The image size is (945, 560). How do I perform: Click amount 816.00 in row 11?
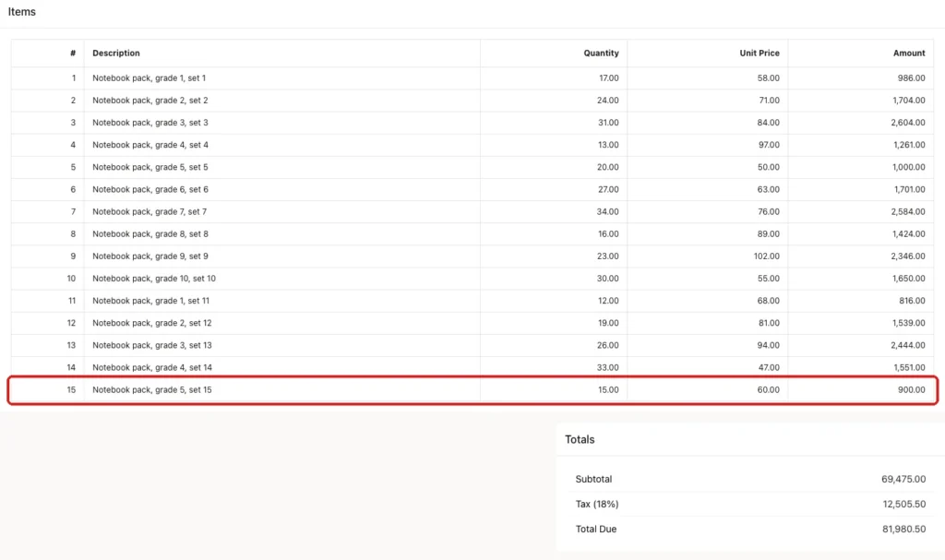click(x=913, y=301)
